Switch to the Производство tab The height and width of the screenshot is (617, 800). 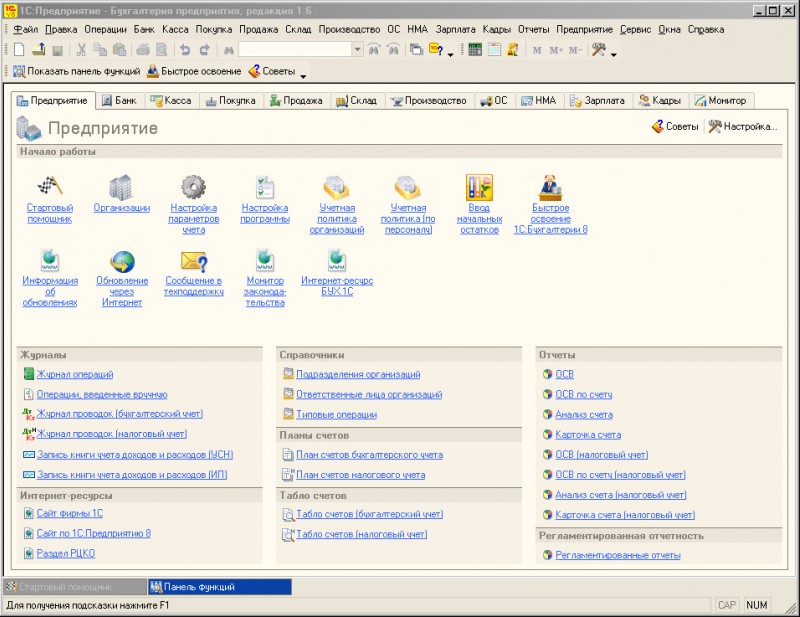point(429,101)
